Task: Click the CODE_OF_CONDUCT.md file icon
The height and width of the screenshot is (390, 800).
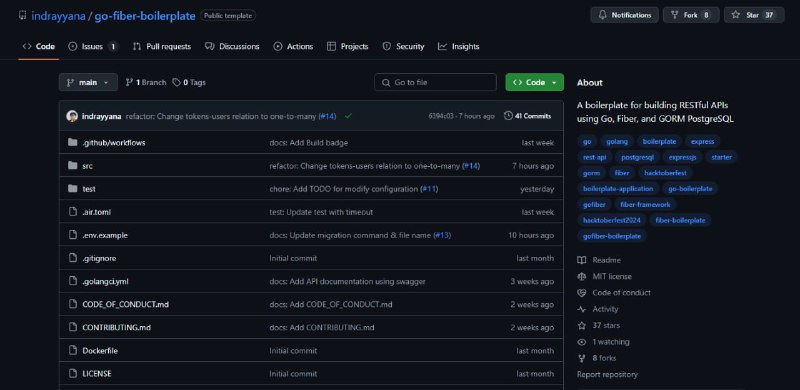Action: 72,304
